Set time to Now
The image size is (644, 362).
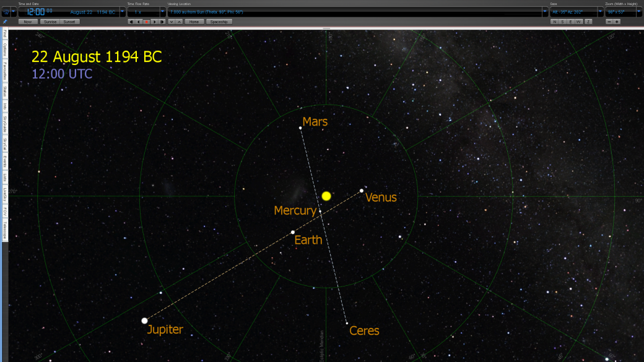pyautogui.click(x=27, y=22)
